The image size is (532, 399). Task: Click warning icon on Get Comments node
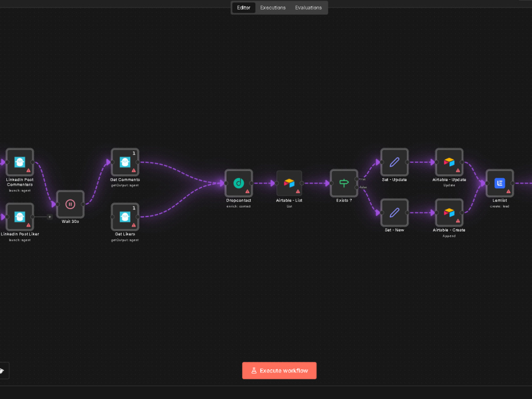134,170
